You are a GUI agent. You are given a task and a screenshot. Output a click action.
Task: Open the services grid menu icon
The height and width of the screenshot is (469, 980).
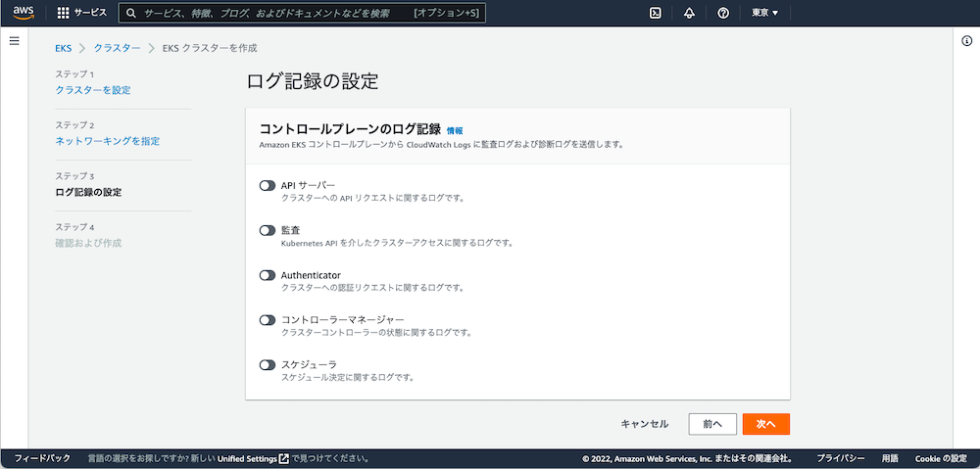click(x=64, y=13)
